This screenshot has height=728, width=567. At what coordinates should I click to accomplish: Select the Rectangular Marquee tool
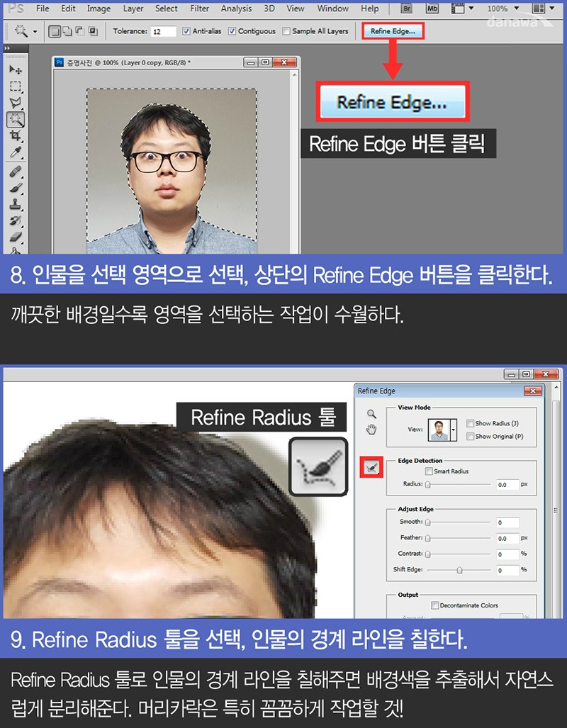coord(16,86)
